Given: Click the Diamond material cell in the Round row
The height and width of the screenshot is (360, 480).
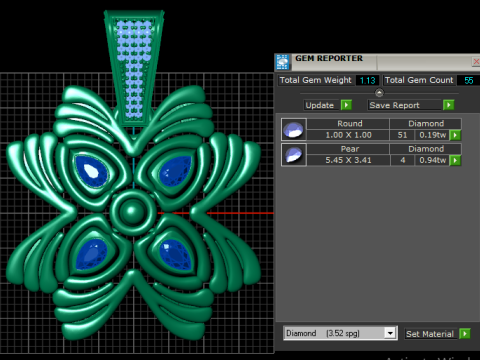Looking at the screenshot, I should coord(426,124).
